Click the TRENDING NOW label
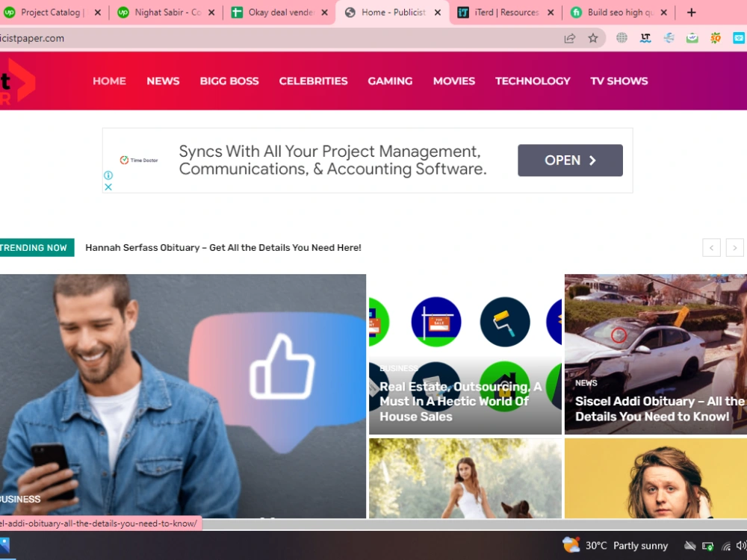This screenshot has width=747, height=560. coord(37,248)
